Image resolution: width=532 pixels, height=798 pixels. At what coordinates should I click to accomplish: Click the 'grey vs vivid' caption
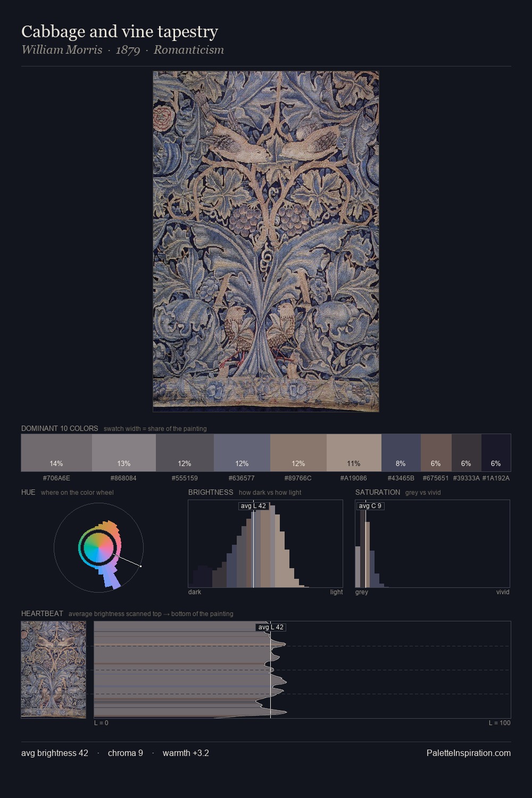click(x=423, y=493)
